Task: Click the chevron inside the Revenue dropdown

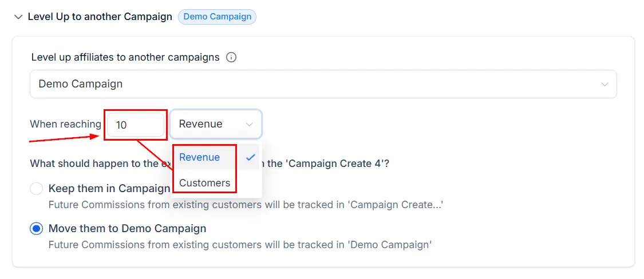Action: pos(250,124)
